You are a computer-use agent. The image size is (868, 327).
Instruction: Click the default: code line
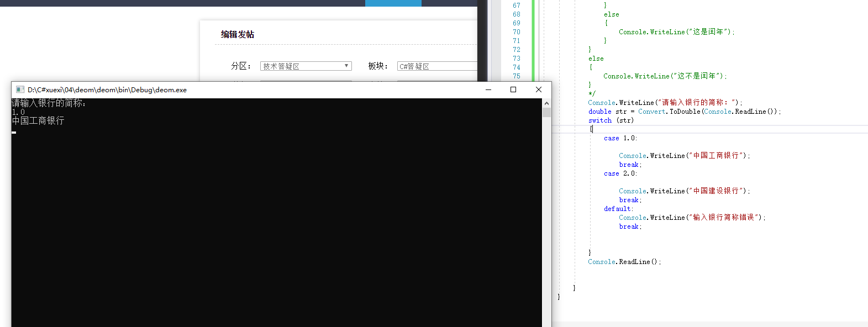click(619, 209)
